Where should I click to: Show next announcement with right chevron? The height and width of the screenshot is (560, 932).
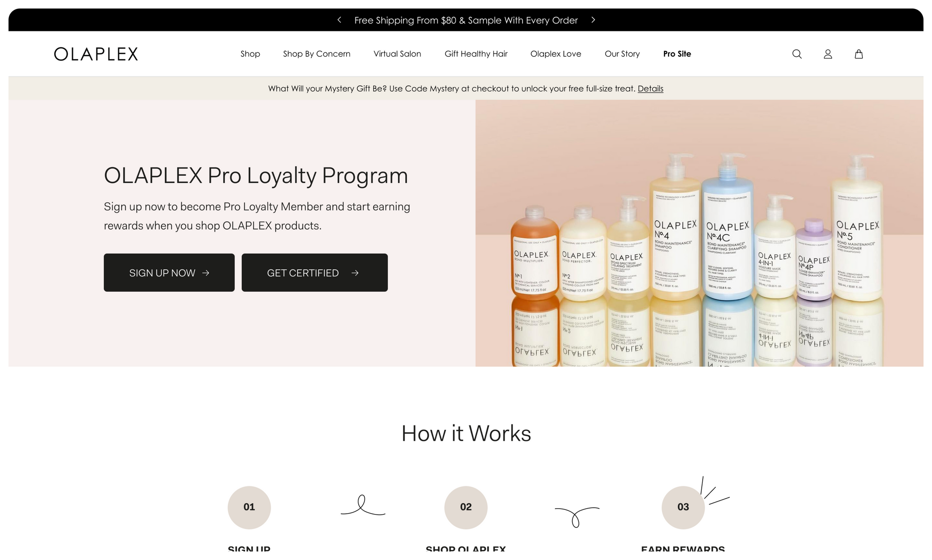click(x=593, y=20)
